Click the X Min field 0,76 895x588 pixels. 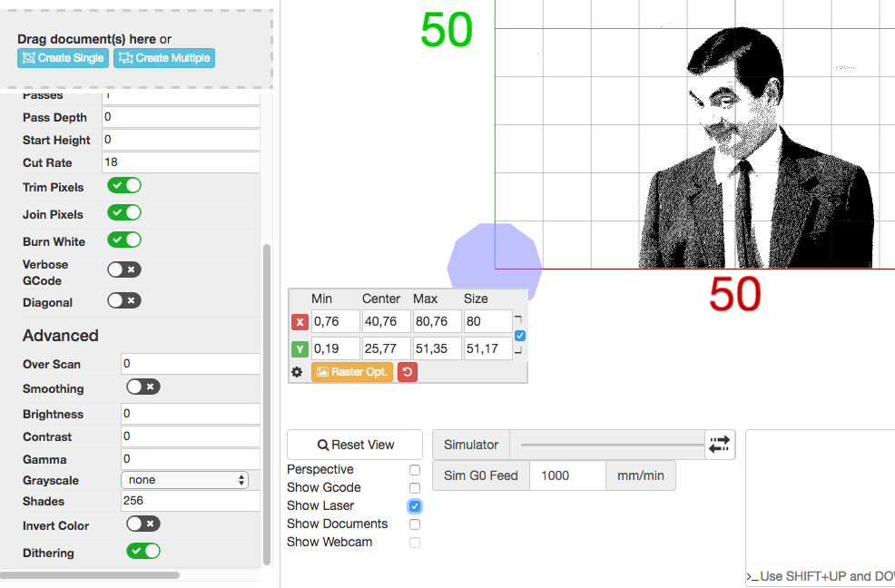pos(336,321)
